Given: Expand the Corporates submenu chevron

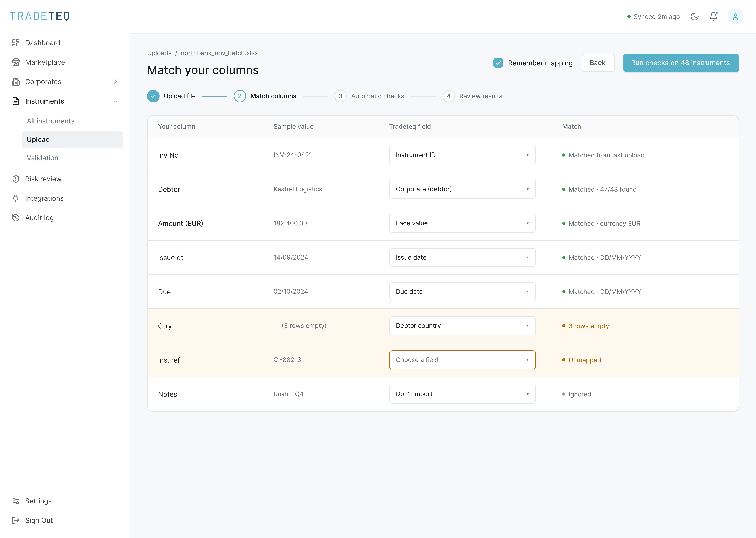Looking at the screenshot, I should point(115,82).
